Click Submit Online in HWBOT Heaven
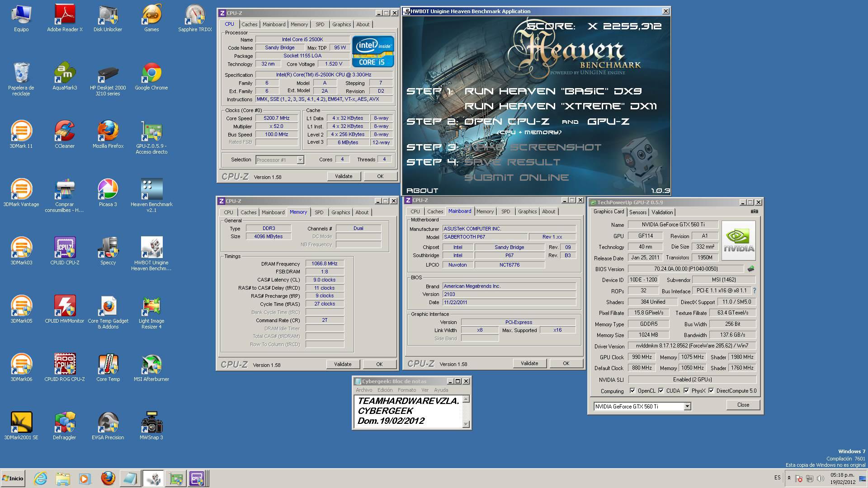Viewport: 868px width, 488px height. pos(517,177)
